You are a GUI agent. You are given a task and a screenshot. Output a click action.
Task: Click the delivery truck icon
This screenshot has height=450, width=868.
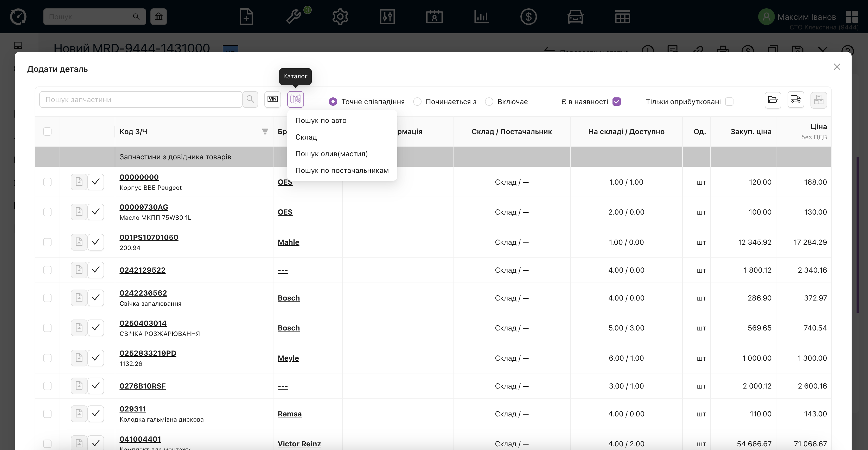796,100
